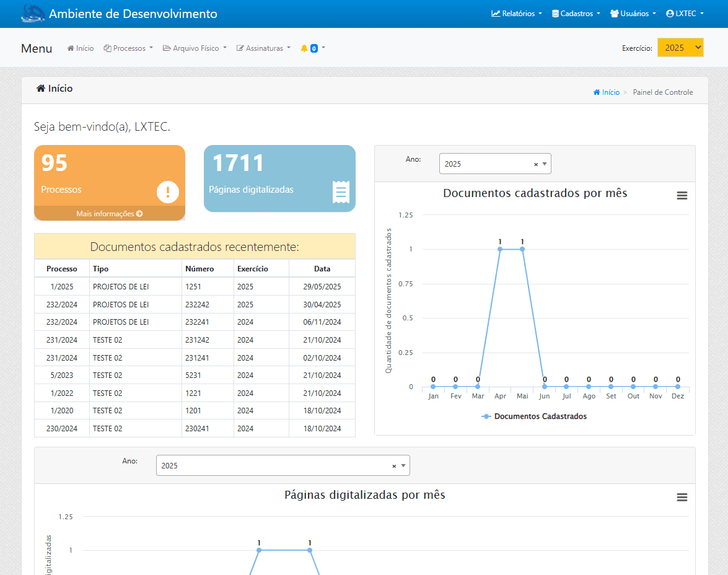Screen dimensions: 728x575
Task: Click the exclamation icon on Processos card
Action: (x=168, y=192)
